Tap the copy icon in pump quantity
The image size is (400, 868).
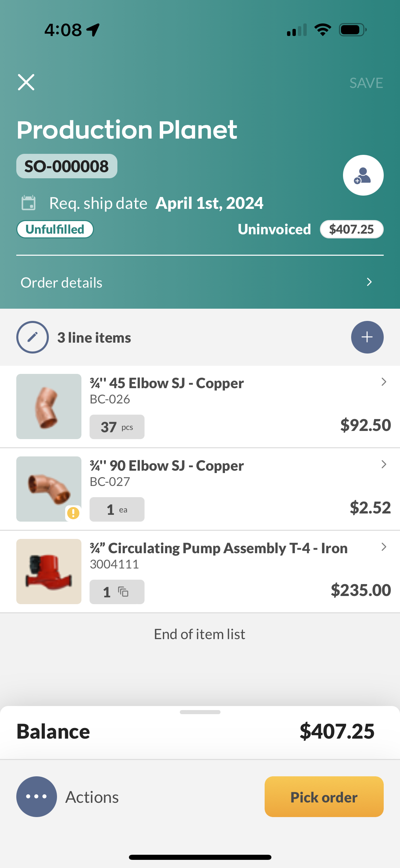pos(123,592)
